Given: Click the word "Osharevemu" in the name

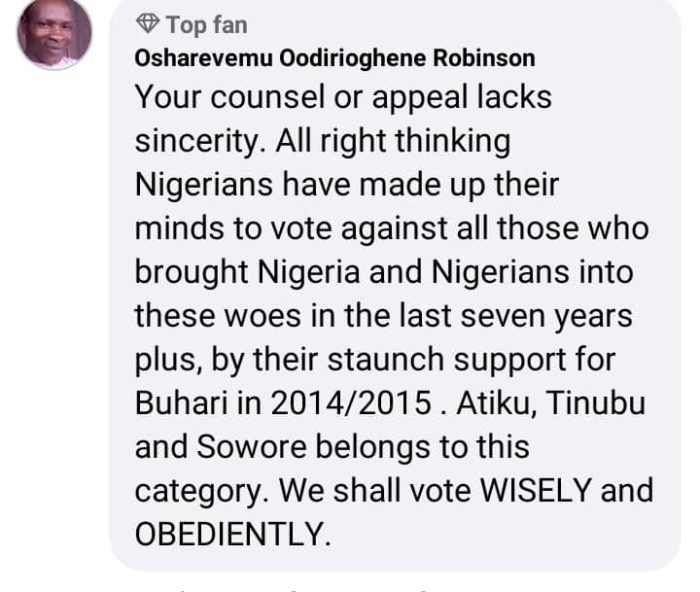Looking at the screenshot, I should click(x=195, y=58).
